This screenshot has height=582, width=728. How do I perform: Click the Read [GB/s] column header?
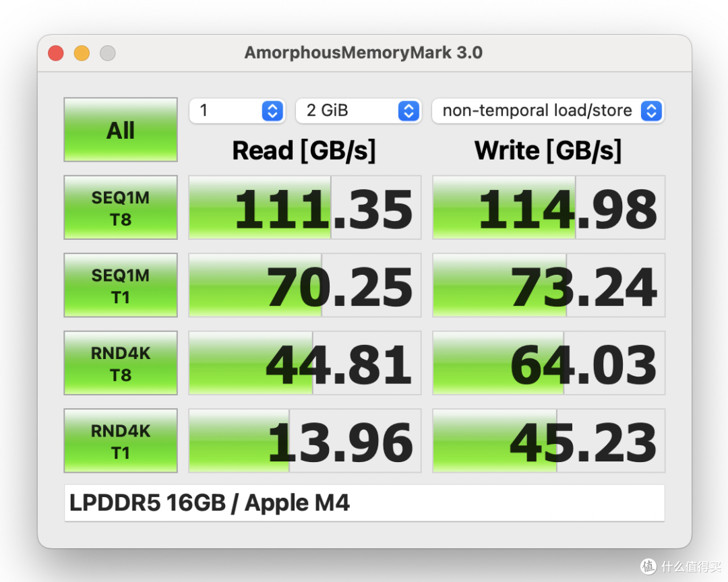coord(304,151)
